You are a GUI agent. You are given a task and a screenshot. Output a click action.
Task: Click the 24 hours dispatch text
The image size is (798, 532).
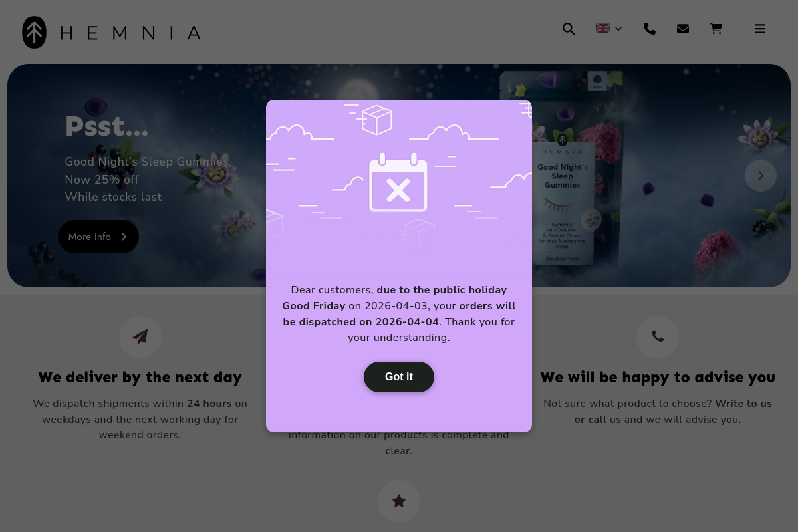click(209, 404)
